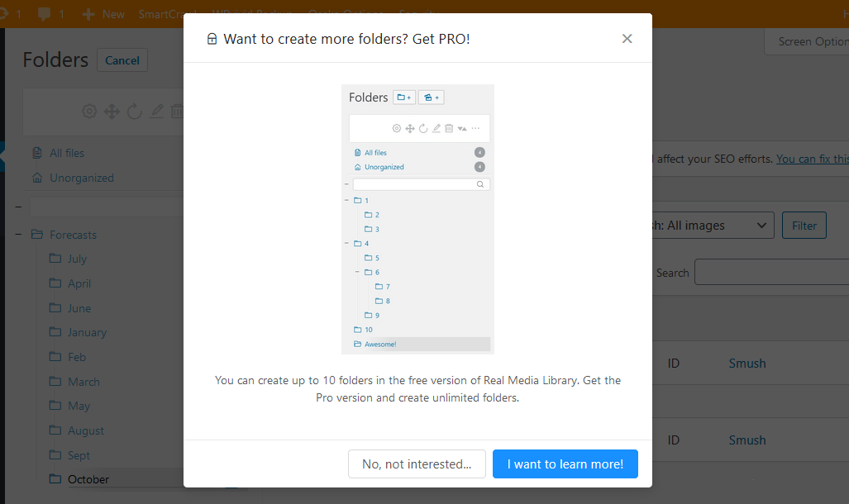849x504 pixels.
Task: Click the October folder icon
Action: point(55,478)
